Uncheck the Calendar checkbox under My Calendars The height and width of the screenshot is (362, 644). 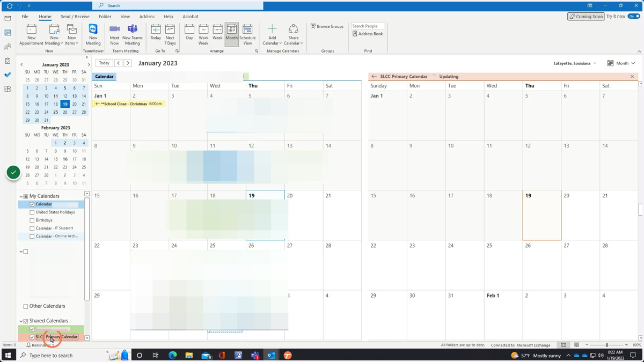point(32,204)
